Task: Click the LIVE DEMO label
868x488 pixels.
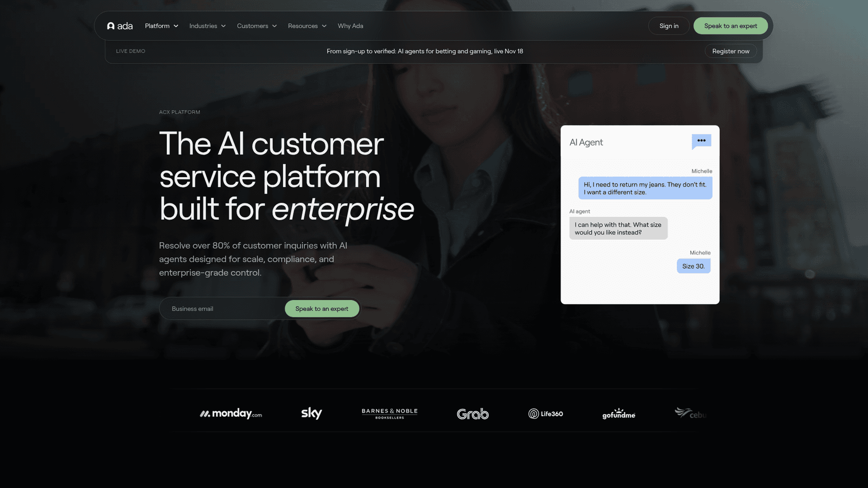Action: tap(131, 51)
